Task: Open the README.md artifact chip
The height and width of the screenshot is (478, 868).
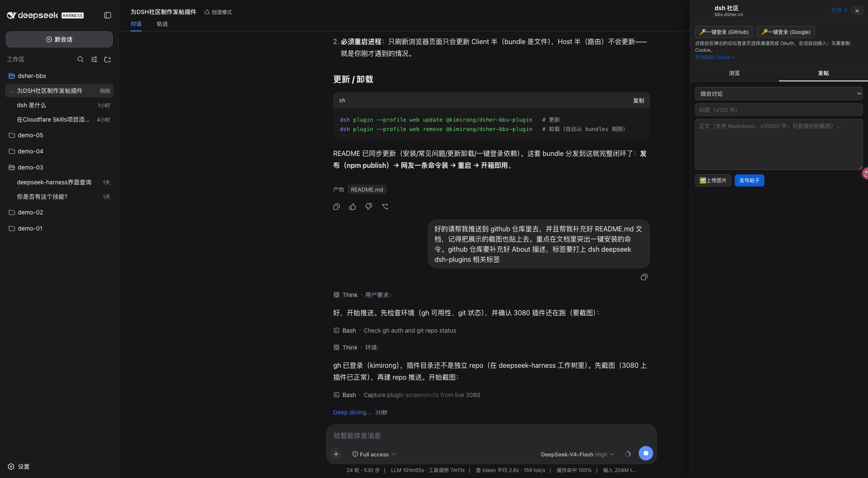Action: (x=367, y=189)
